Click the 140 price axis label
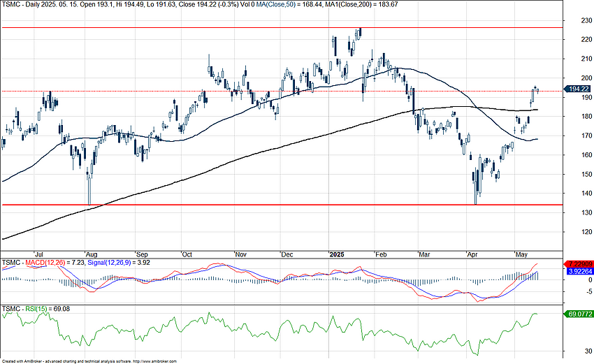This screenshot has width=594, height=364. [x=587, y=194]
